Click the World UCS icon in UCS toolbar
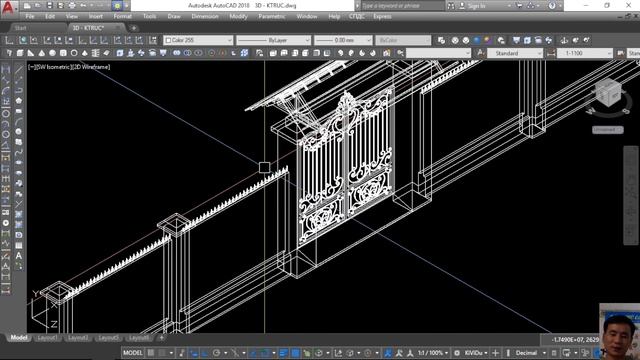The width and height of the screenshot is (640, 360). click(23, 40)
